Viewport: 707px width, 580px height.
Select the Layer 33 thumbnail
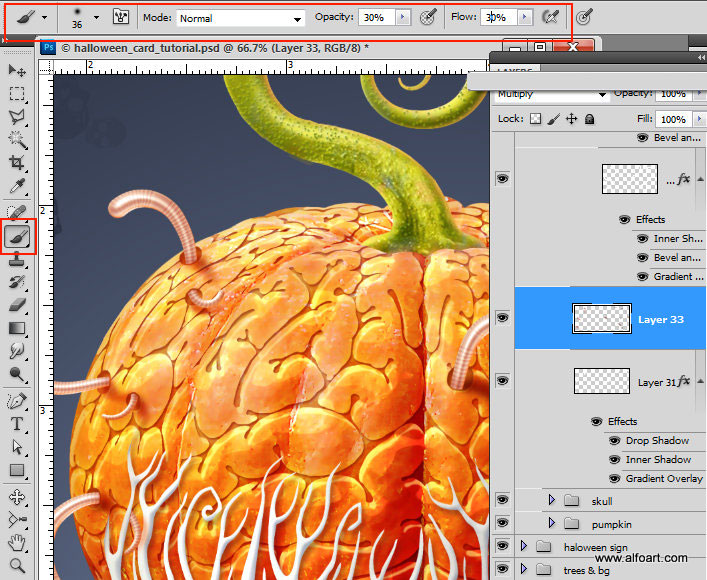(x=601, y=318)
